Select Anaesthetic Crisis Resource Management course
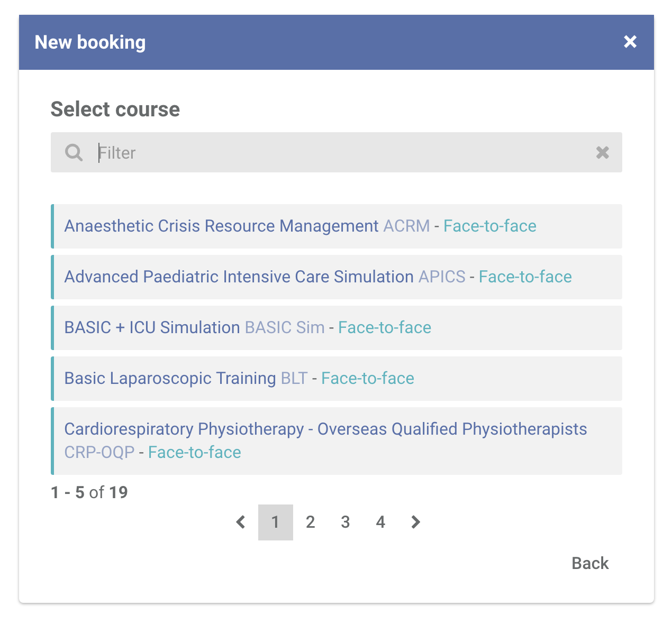 (337, 226)
